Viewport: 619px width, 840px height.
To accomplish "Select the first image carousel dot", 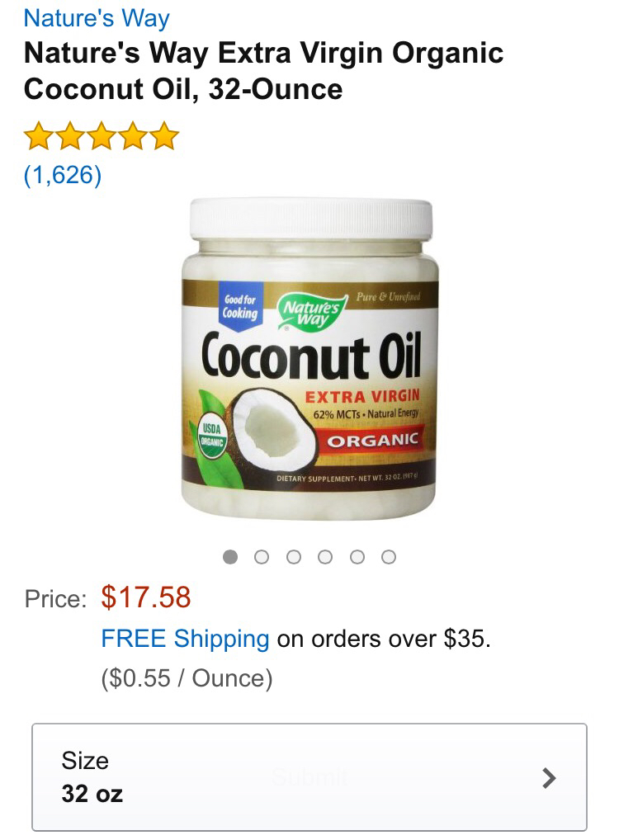I will pos(230,557).
